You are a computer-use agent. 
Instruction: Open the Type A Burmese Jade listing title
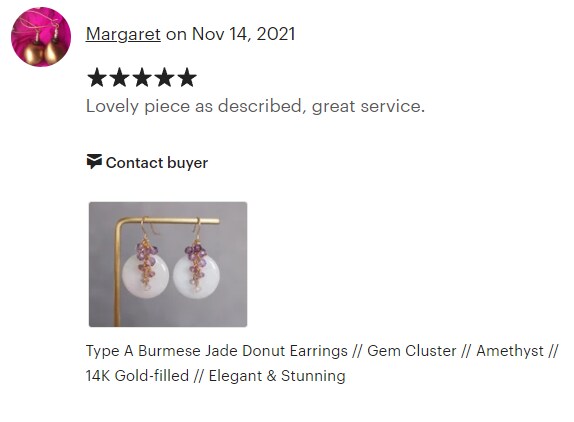322,363
